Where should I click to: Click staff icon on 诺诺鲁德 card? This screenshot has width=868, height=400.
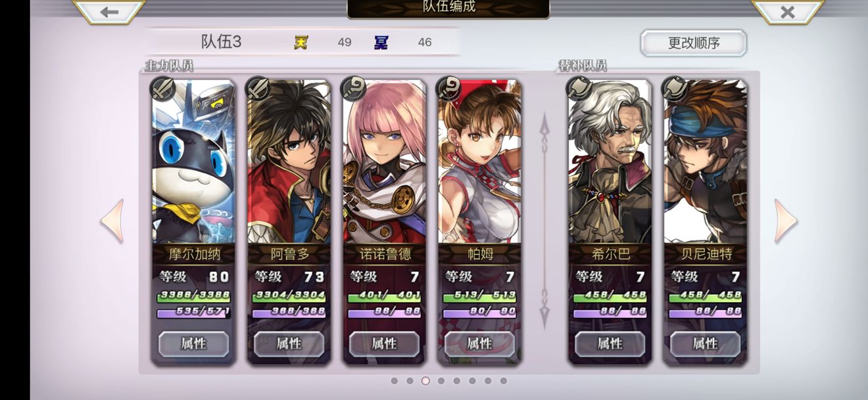pyautogui.click(x=353, y=88)
